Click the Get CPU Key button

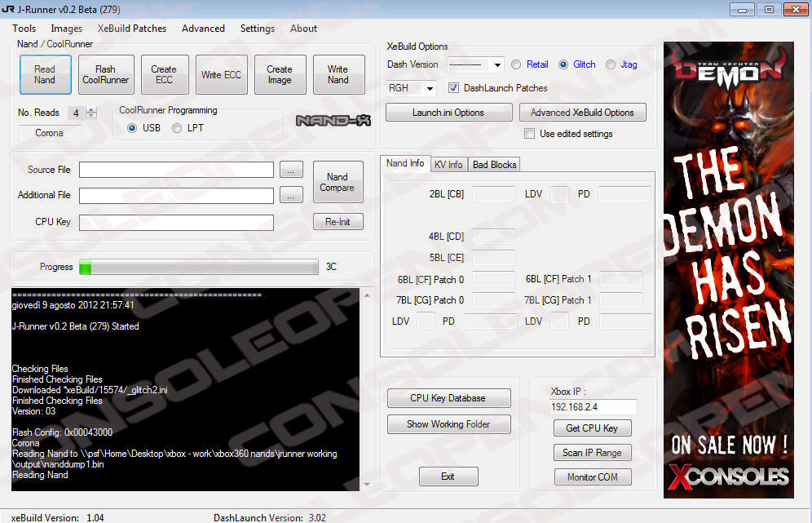593,428
